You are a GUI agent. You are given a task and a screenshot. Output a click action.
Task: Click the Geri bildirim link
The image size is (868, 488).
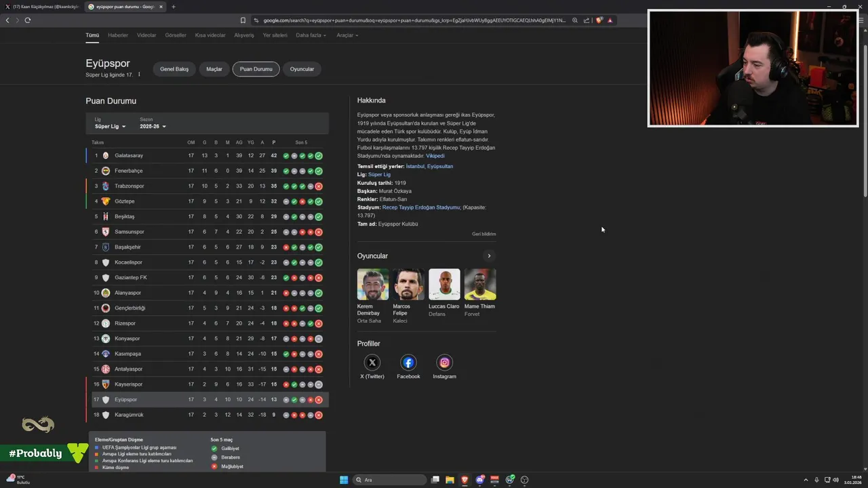coord(484,234)
